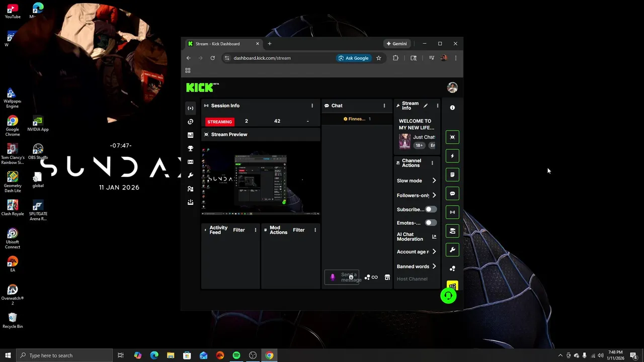Open Channel Actions three-dot menu

pos(432,163)
